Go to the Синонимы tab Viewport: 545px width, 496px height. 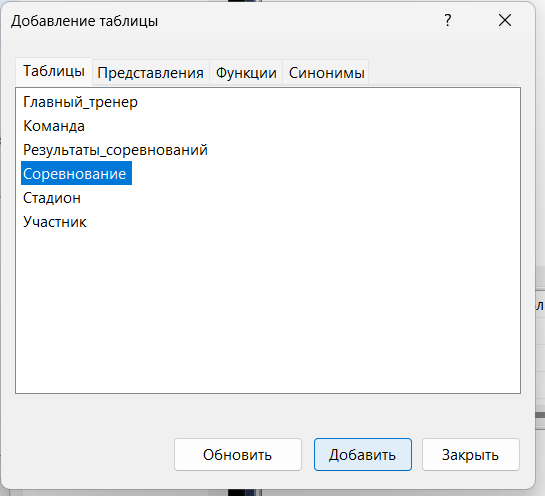click(x=326, y=73)
